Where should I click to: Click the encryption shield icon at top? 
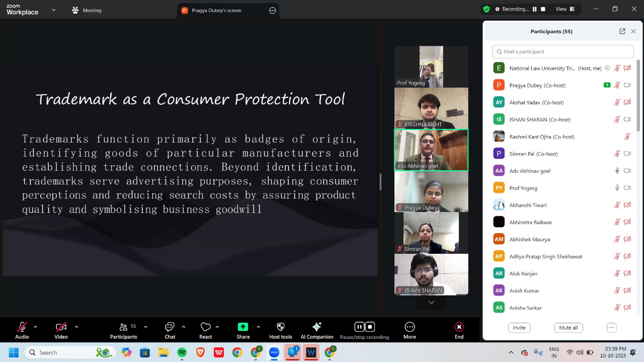[486, 9]
